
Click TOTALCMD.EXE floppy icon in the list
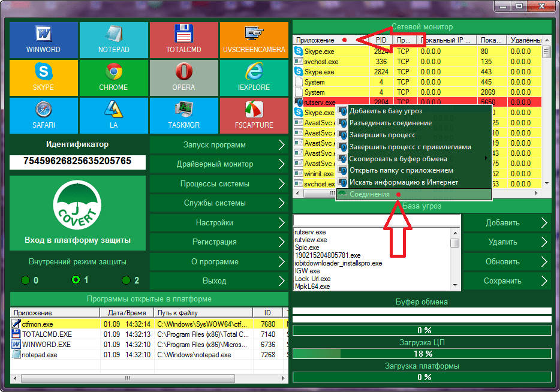(x=16, y=334)
